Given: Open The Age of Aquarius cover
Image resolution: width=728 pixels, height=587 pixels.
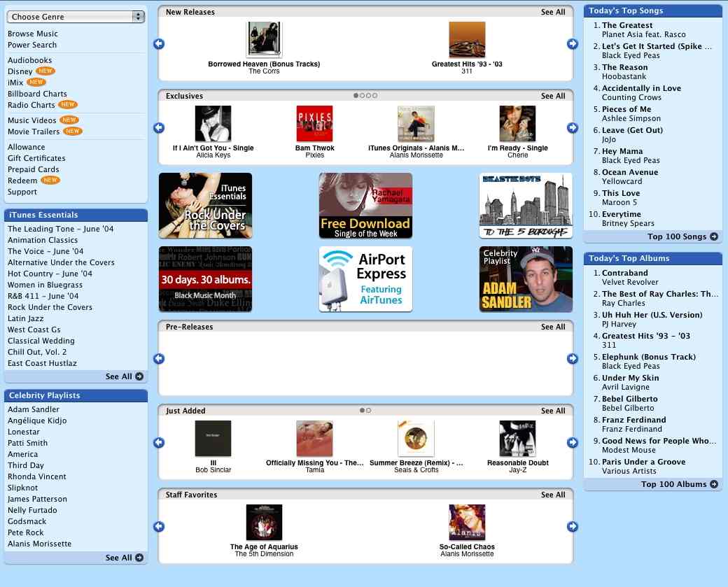Looking at the screenshot, I should tap(264, 523).
